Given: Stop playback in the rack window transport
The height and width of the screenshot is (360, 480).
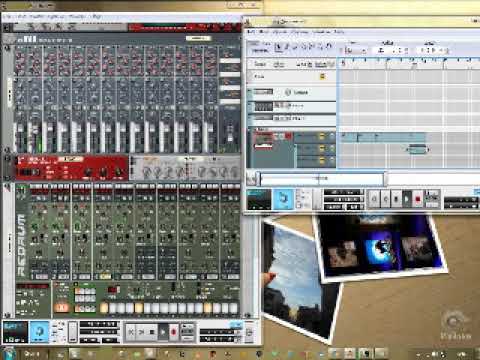Looking at the screenshot, I should [x=152, y=332].
